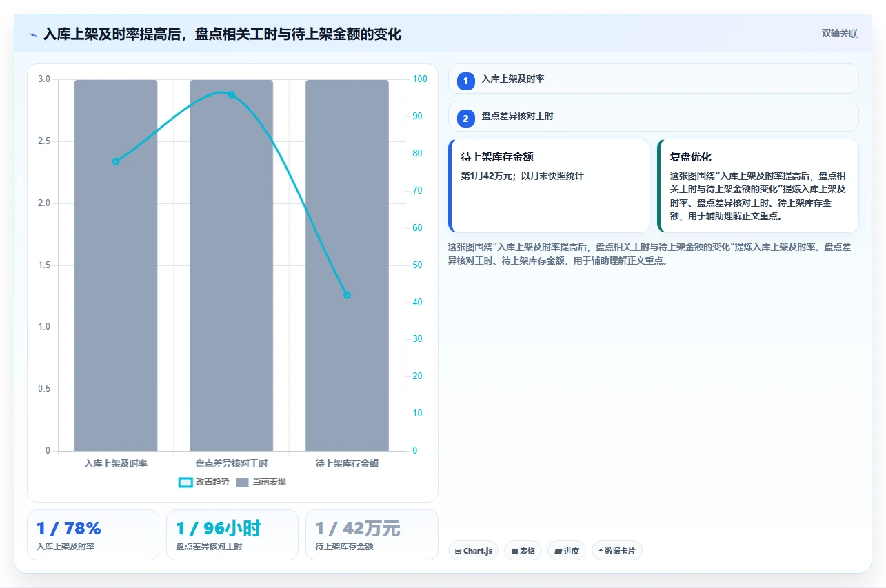
Task: Click the lightning icon beside the title
Action: pyautogui.click(x=32, y=34)
